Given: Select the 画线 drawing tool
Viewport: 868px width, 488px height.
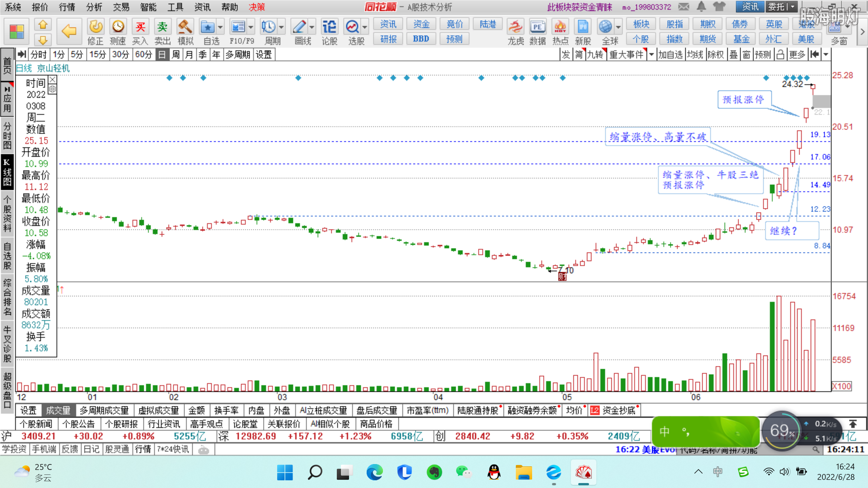Looking at the screenshot, I should pos(299,32).
